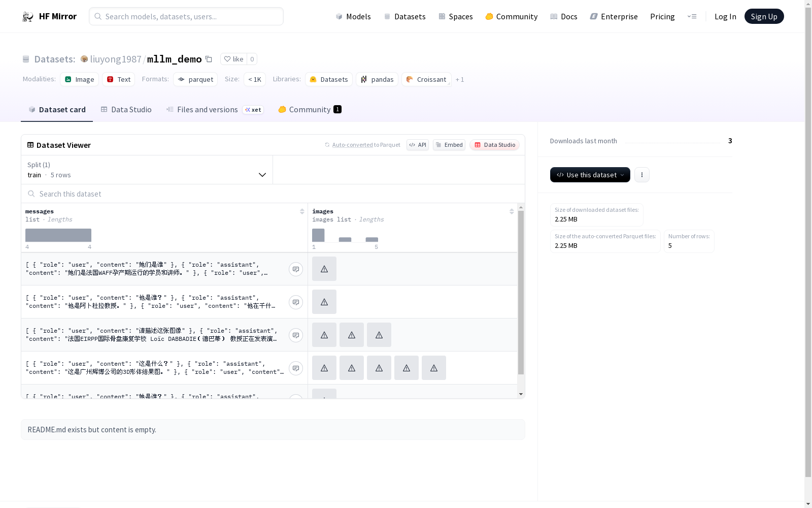Click the mllm_demo dataset title

174,59
